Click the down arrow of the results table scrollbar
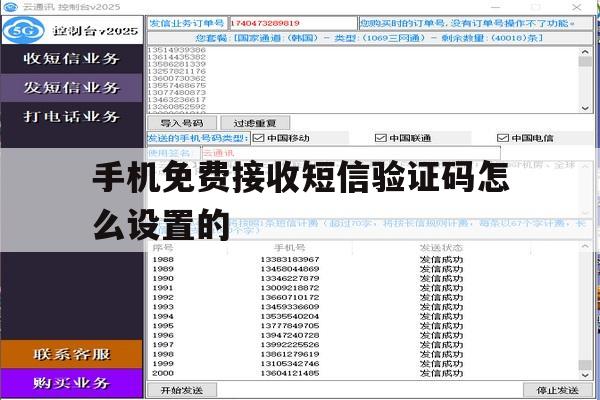 click(x=585, y=376)
